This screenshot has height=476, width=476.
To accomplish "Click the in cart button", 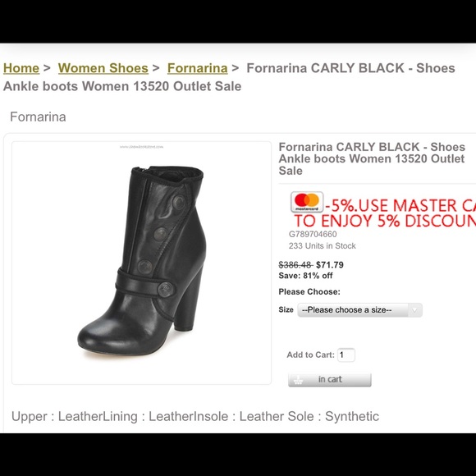I will [x=330, y=379].
